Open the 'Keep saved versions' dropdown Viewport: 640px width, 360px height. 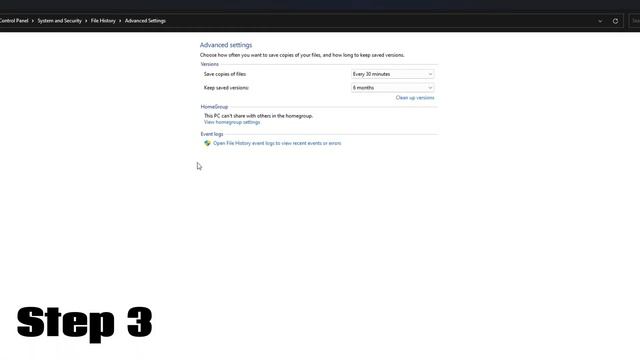392,88
